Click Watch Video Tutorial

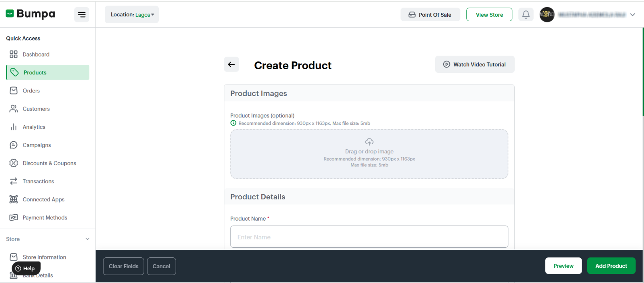pos(475,64)
